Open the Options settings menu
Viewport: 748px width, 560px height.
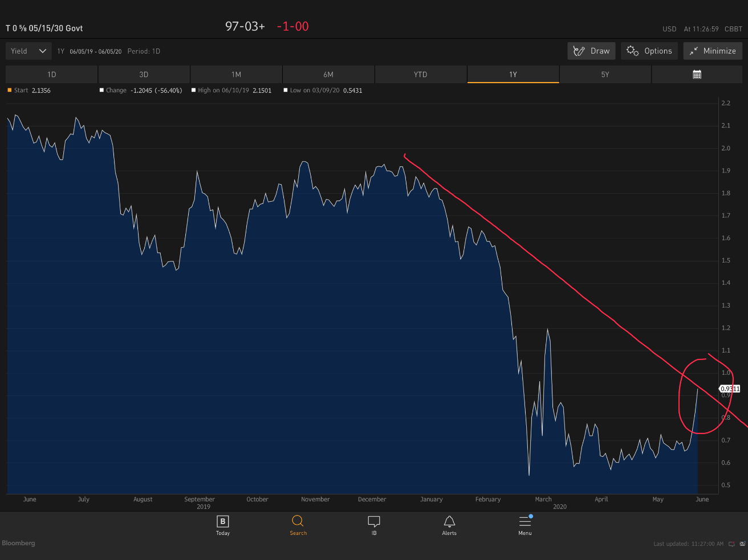click(x=649, y=51)
